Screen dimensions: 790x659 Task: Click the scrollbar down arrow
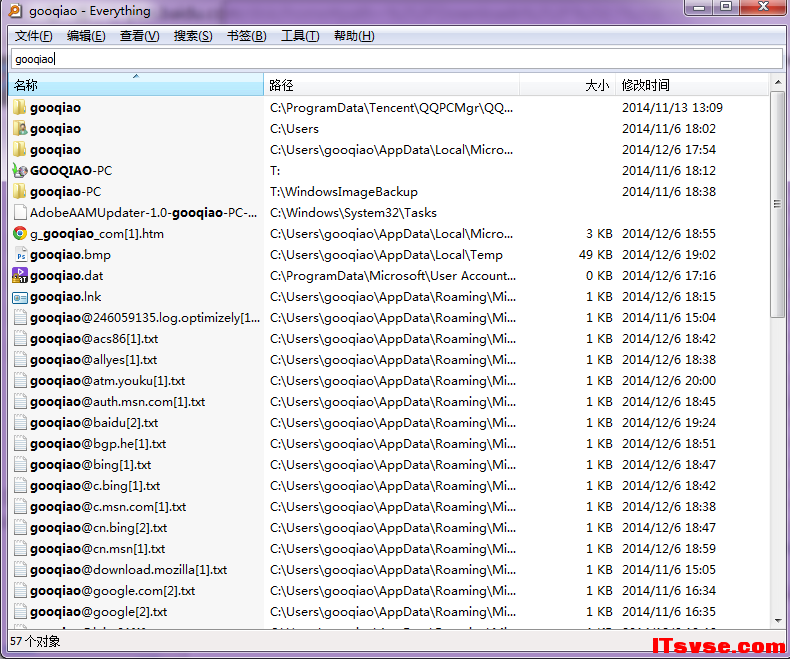[777, 621]
